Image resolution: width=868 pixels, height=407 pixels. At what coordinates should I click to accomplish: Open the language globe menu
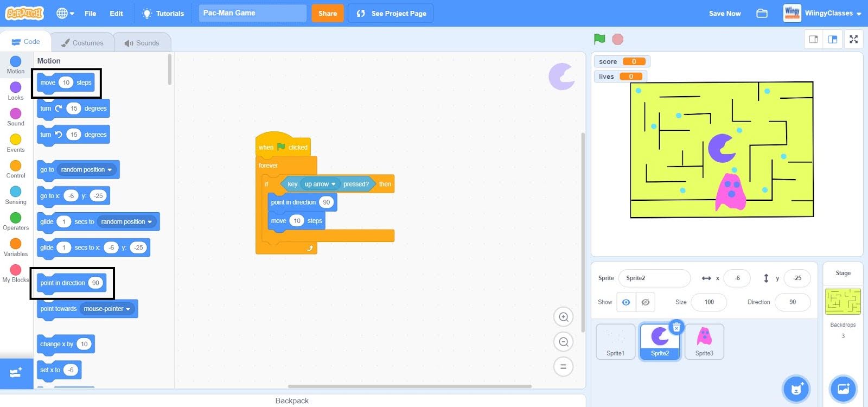(65, 13)
